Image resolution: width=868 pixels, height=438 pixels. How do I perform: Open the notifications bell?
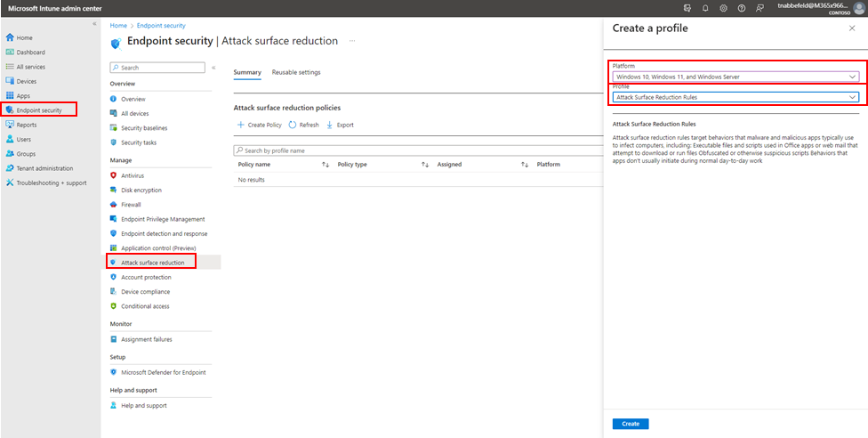click(x=705, y=8)
